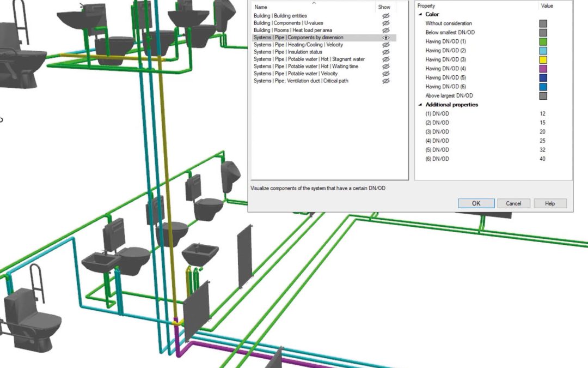Hide Systems | Pipe | Components by dimension
The image size is (588, 368).
coord(385,38)
